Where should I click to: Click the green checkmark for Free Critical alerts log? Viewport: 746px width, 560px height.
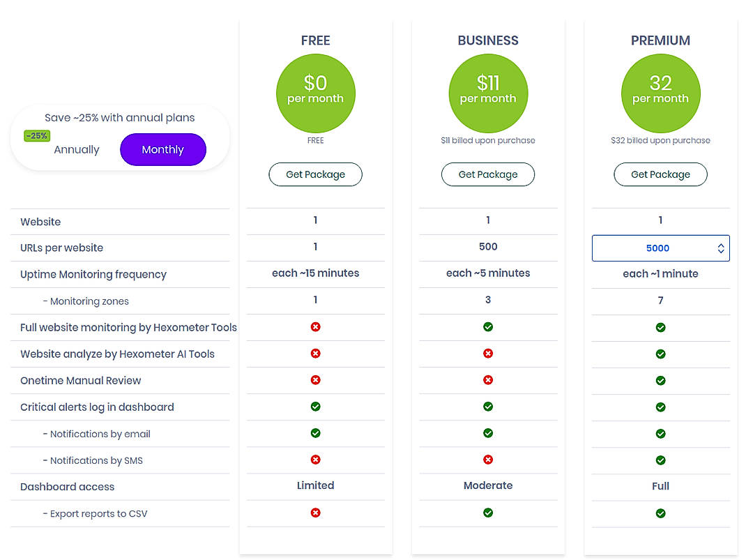click(x=315, y=407)
